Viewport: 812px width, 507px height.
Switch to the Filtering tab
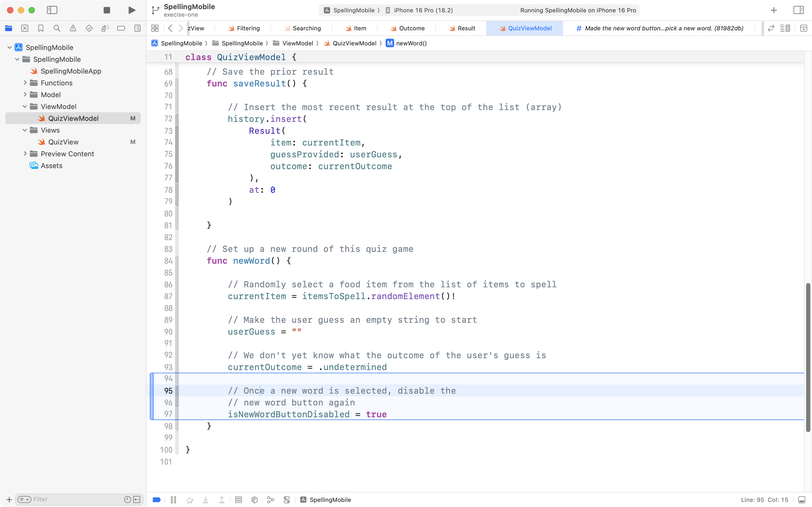click(248, 28)
